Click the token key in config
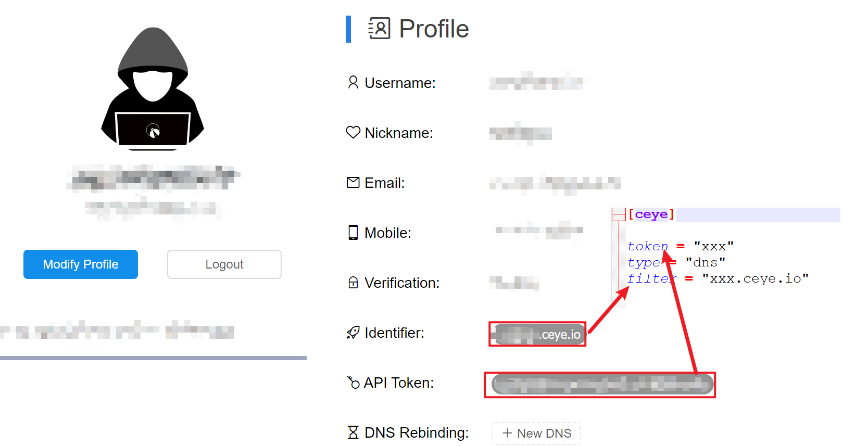Viewport: 868px width, 446px height. 648,246
